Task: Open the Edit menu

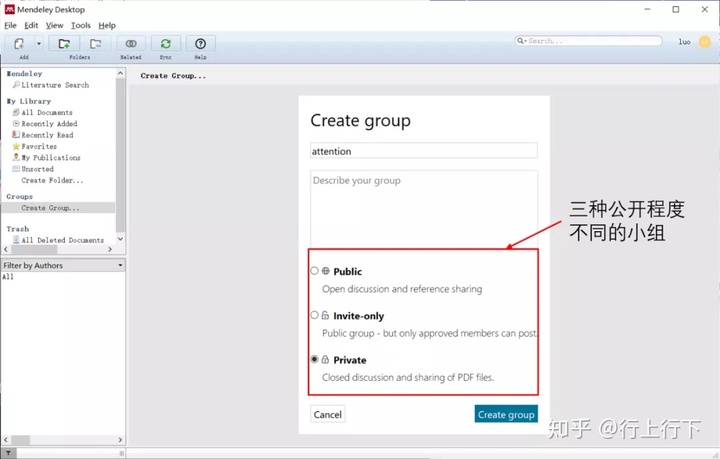Action: [31, 25]
